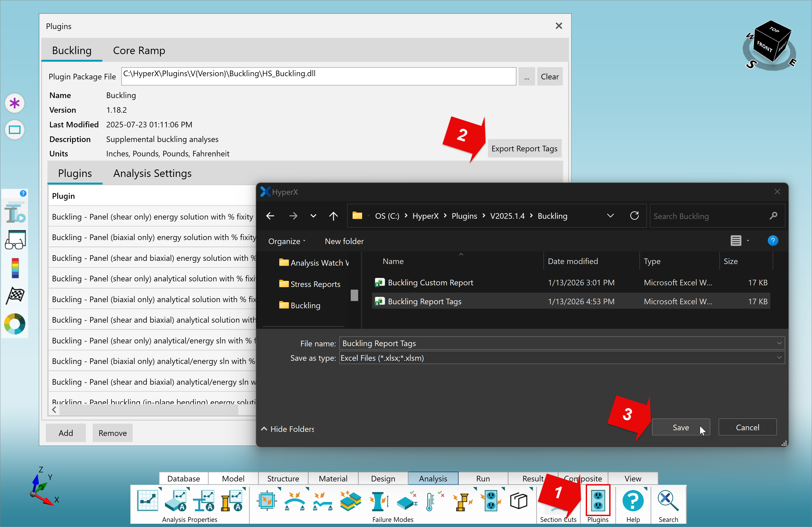Open the Database ribbon tab

[184, 478]
